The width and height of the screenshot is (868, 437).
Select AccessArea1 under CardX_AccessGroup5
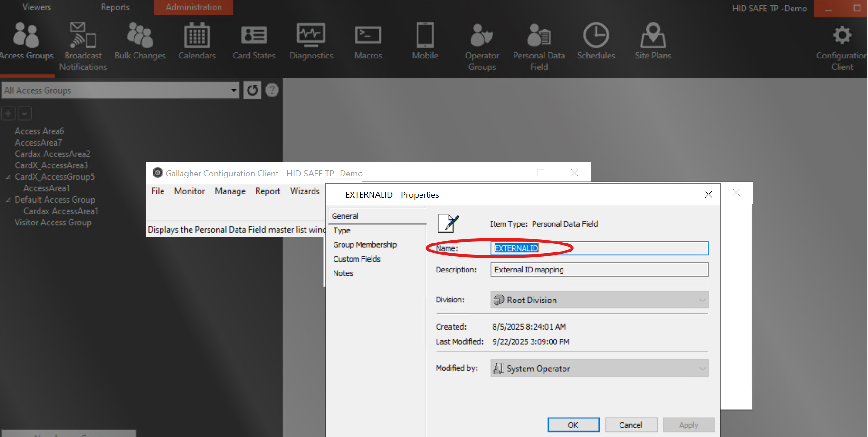tap(47, 188)
